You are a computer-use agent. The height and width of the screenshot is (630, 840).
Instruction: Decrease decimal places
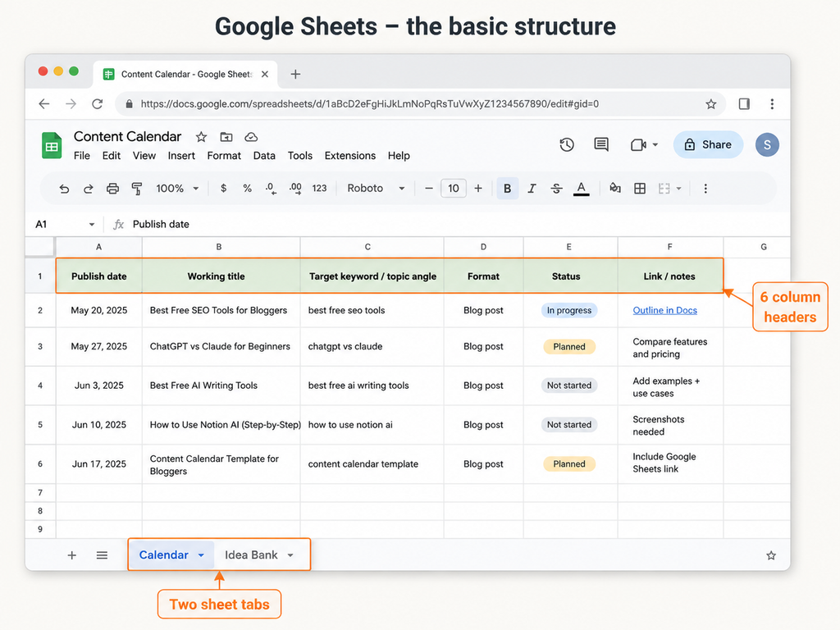(271, 189)
